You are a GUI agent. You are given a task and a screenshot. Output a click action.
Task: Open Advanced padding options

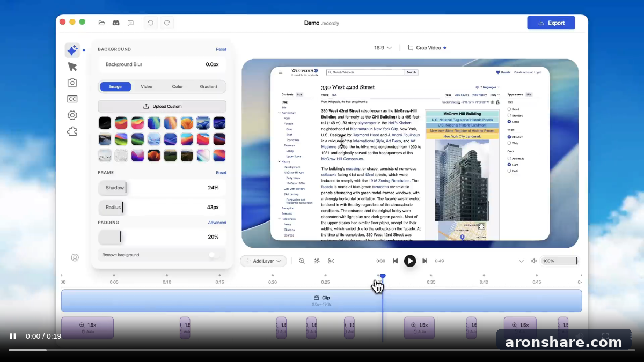pos(217,223)
